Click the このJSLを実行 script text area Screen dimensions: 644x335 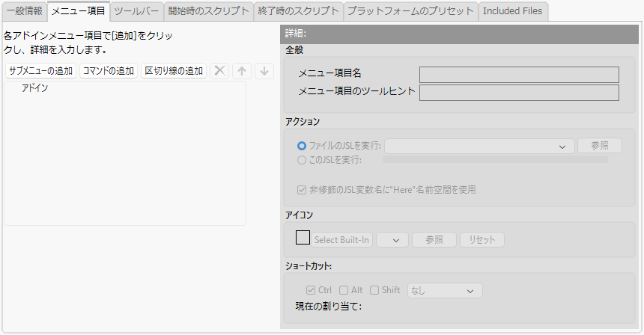(x=495, y=159)
